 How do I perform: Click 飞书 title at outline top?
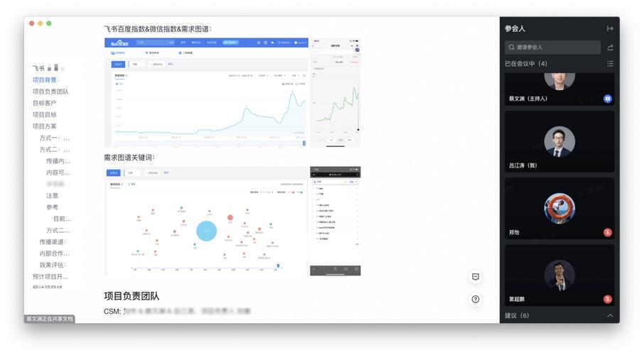38,68
